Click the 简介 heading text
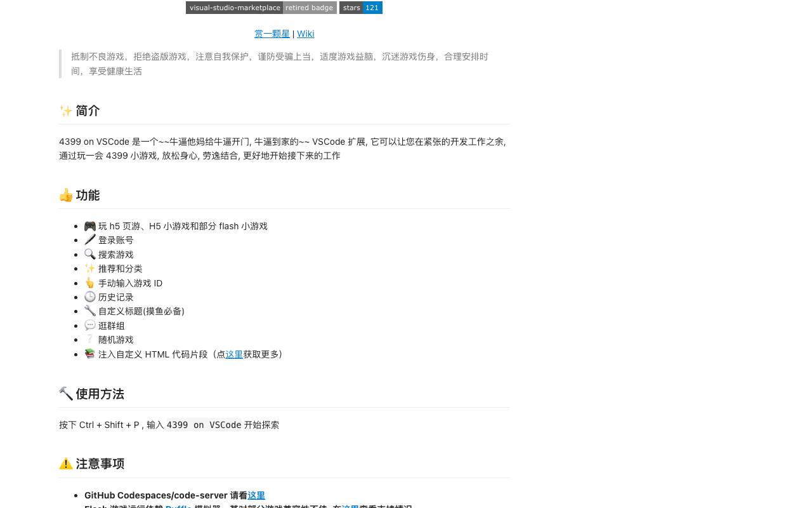This screenshot has height=508, width=812. [88, 111]
